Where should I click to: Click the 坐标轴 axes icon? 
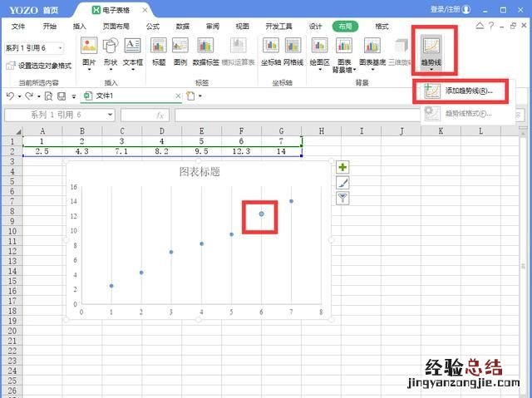pyautogui.click(x=271, y=52)
